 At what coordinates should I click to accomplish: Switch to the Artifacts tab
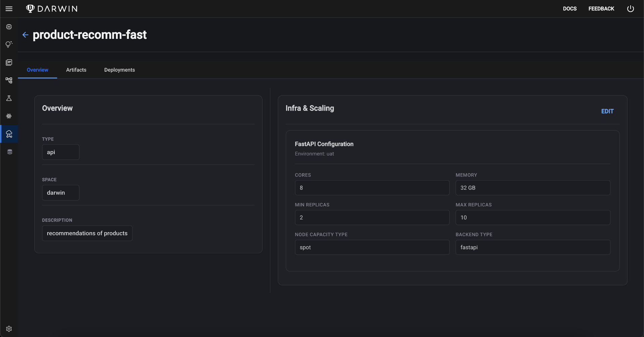click(76, 70)
